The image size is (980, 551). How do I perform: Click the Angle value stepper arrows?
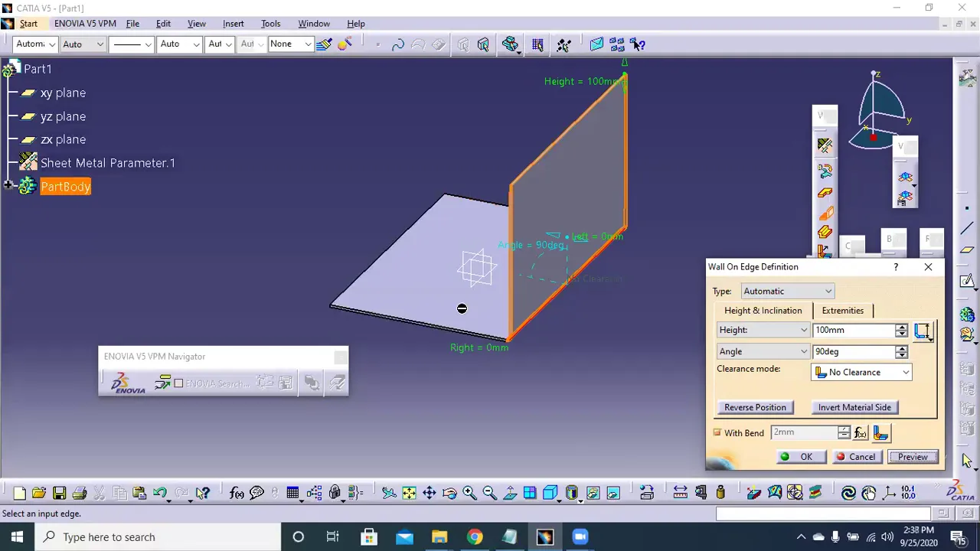point(901,351)
